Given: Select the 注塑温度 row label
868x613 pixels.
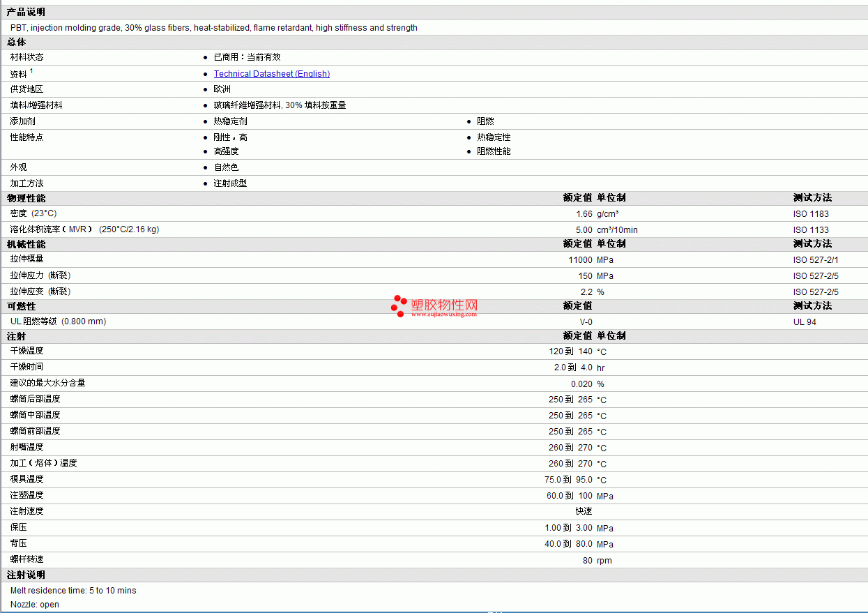Looking at the screenshot, I should (26, 495).
